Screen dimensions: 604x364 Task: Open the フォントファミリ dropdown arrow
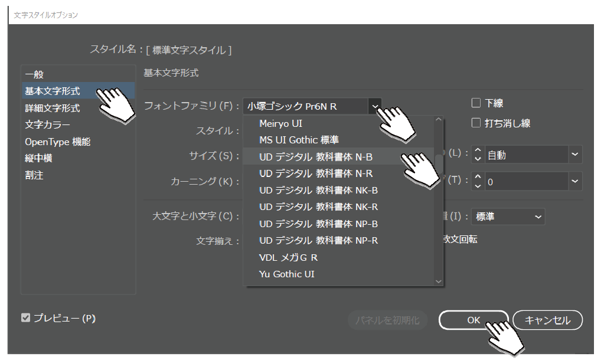pyautogui.click(x=375, y=106)
